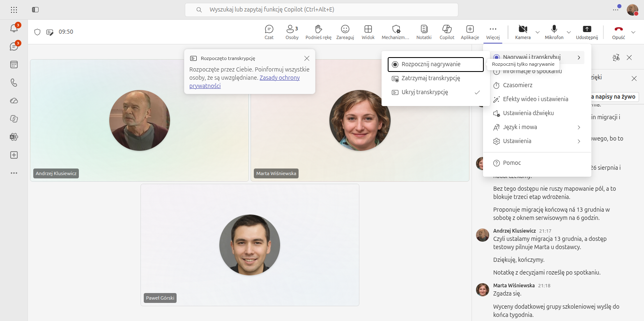The image size is (644, 321).
Task: Expand Nagrywaj i transkrybuj submenu
Action: pos(537,57)
